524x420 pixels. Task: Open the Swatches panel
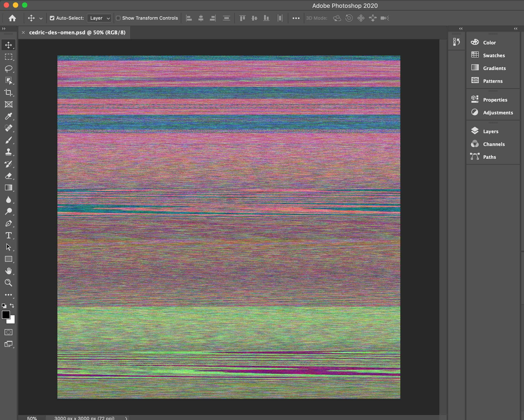tap(494, 55)
